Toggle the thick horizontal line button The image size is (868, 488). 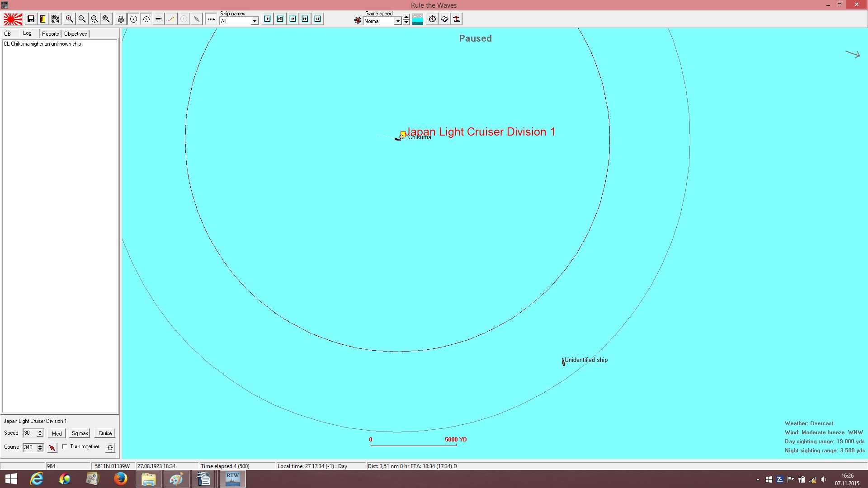tap(159, 19)
